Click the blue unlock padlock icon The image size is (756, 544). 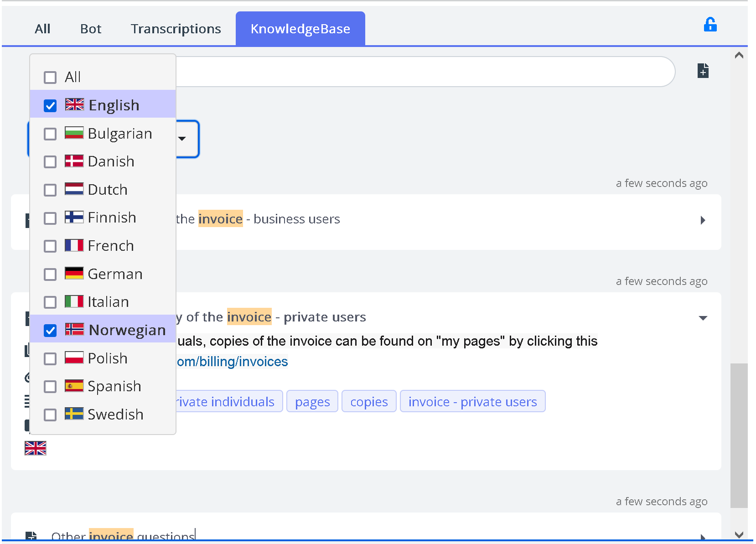coord(710,25)
